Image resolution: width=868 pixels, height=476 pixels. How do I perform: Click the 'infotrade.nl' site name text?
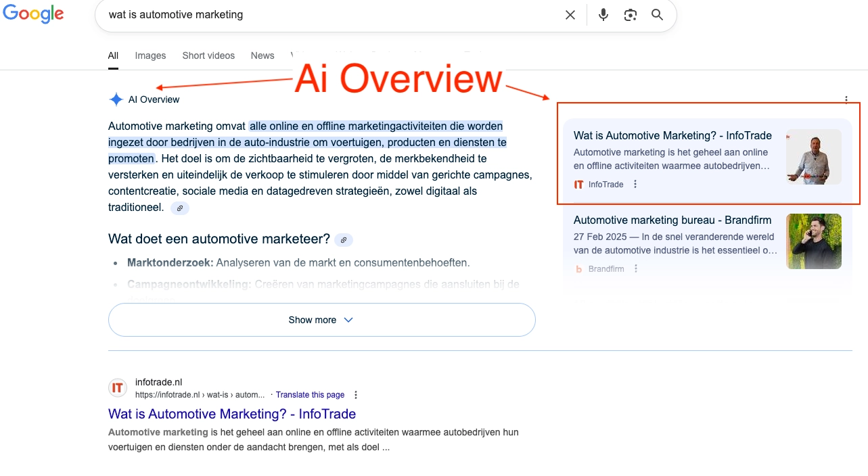tap(159, 382)
